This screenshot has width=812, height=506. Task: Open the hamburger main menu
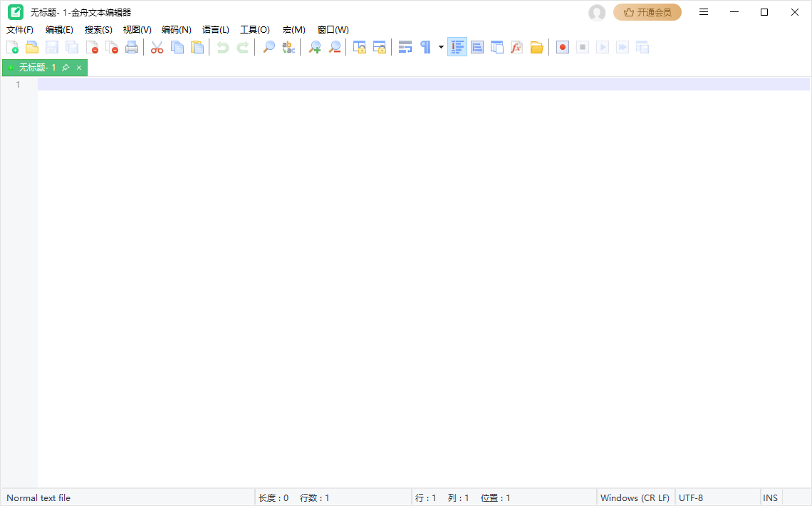pos(704,12)
